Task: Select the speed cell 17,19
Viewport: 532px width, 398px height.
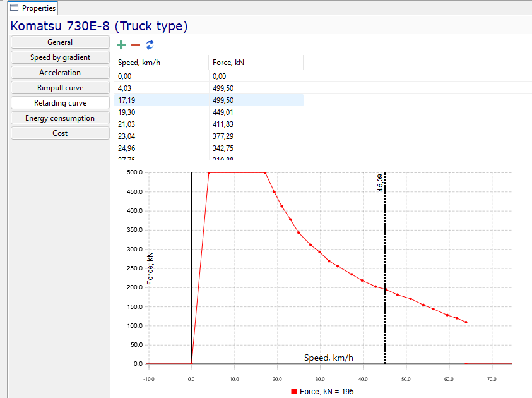Action: (162, 100)
